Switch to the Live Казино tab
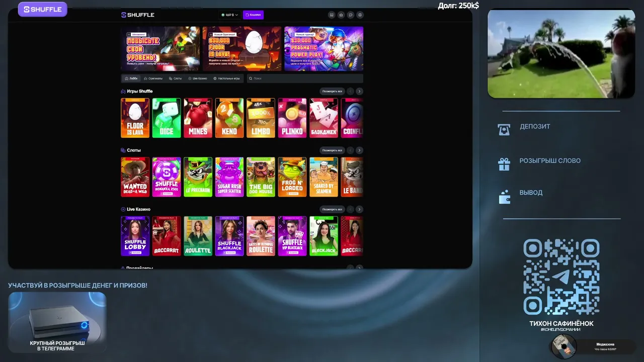Screen dimensions: 644x362 pyautogui.click(x=198, y=78)
